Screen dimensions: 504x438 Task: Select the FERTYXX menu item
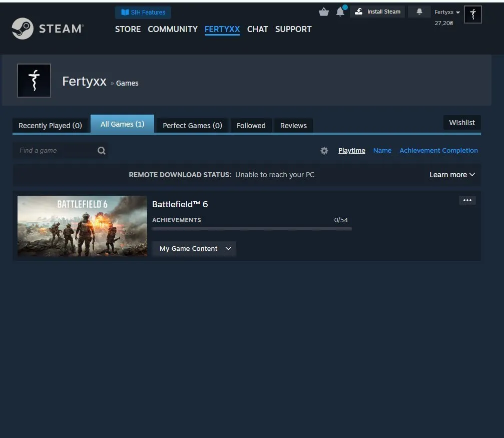(222, 29)
